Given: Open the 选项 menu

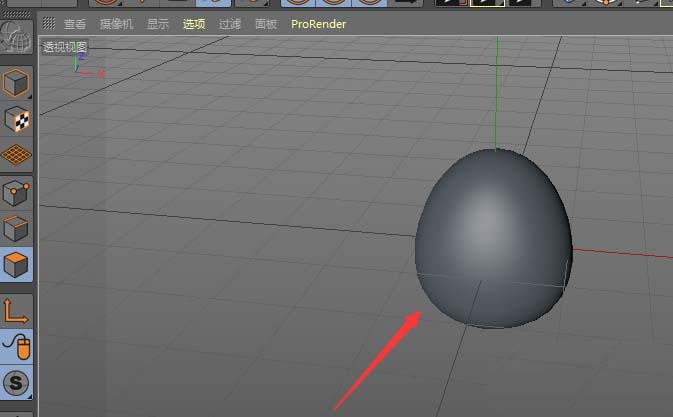Looking at the screenshot, I should click(x=194, y=24).
